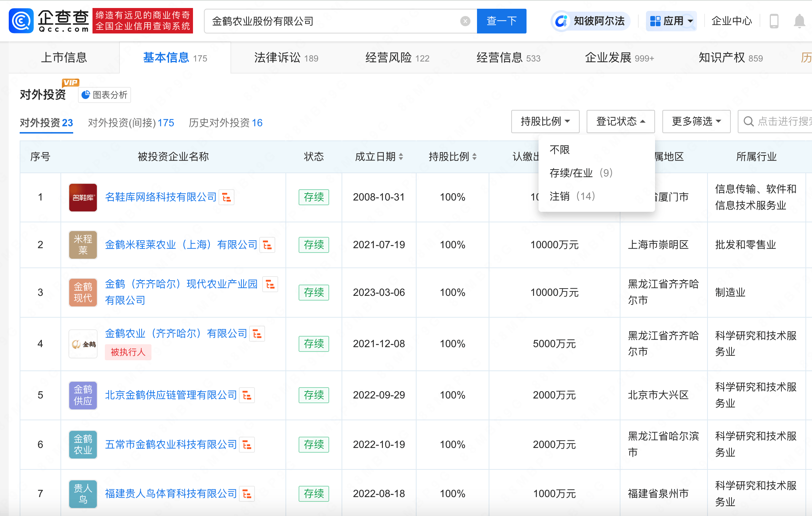
Task: Switch to 法律诉讼 tab
Action: tap(286, 57)
